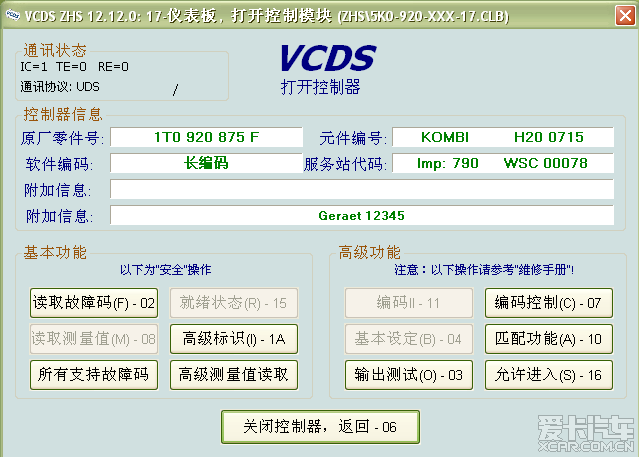This screenshot has height=457, width=639.
Task: Click the 基本功能 group title
Action: [55, 252]
